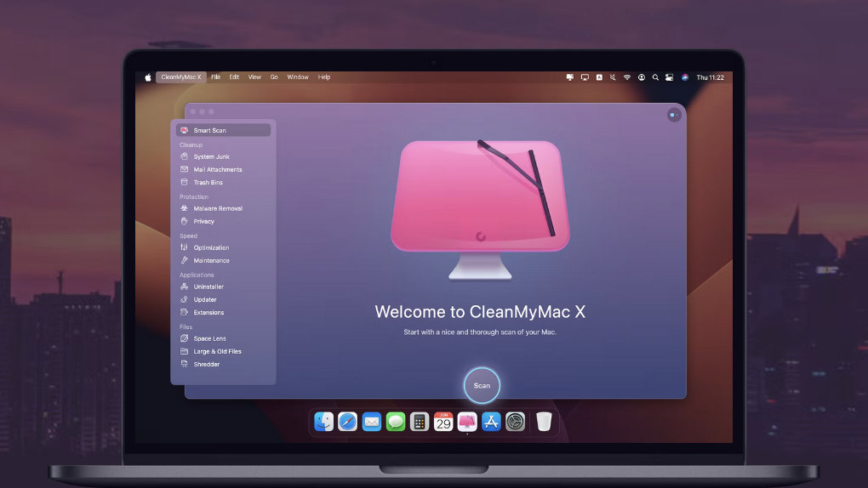Open the assistant dot button in window corner
868x488 pixels.
674,115
